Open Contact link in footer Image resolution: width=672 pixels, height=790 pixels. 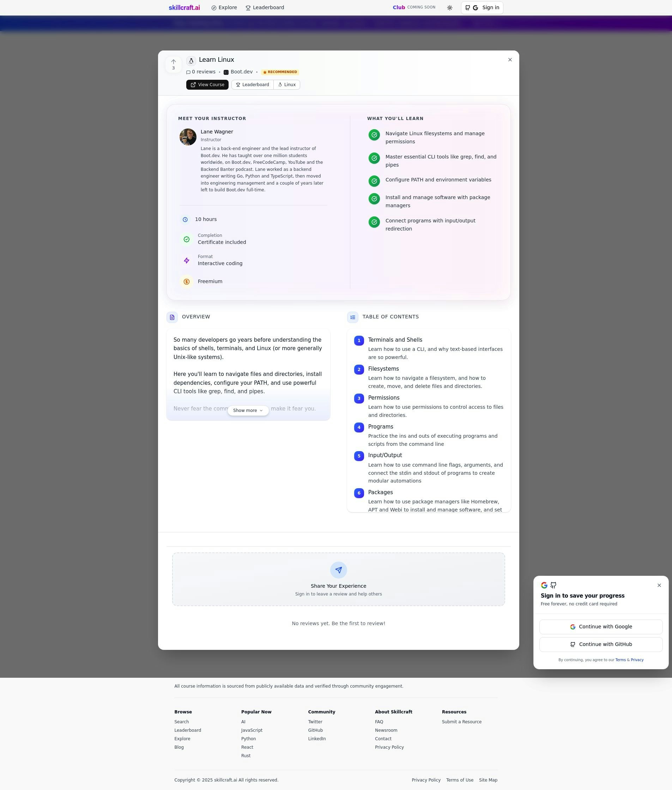tap(383, 739)
